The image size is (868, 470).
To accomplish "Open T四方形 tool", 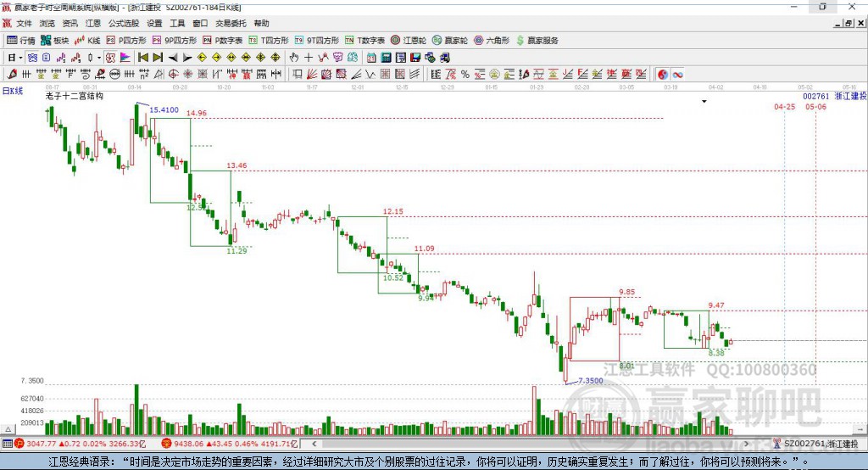I will tap(269, 41).
